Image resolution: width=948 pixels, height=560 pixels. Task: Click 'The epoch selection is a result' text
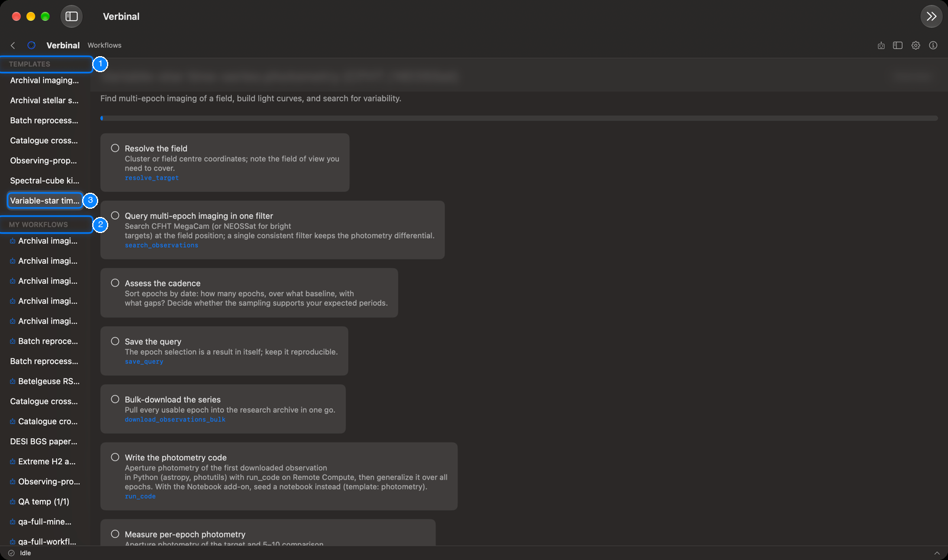click(231, 352)
